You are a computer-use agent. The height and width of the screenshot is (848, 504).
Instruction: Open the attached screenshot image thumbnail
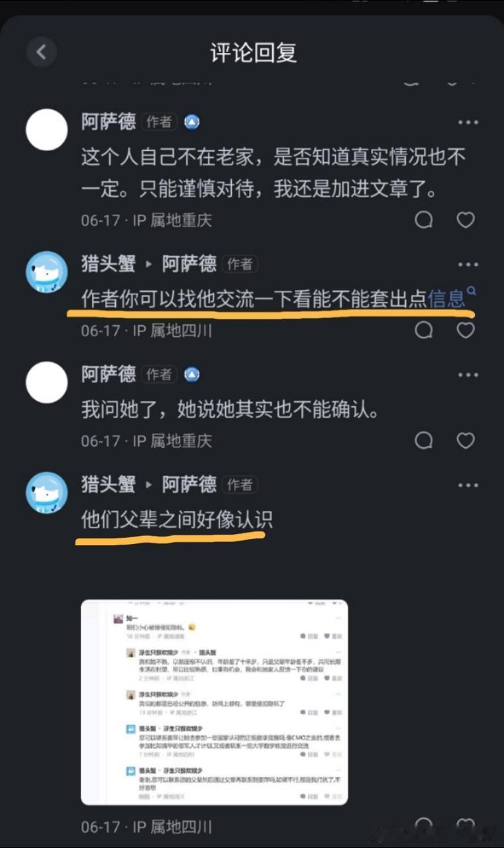pos(214,702)
